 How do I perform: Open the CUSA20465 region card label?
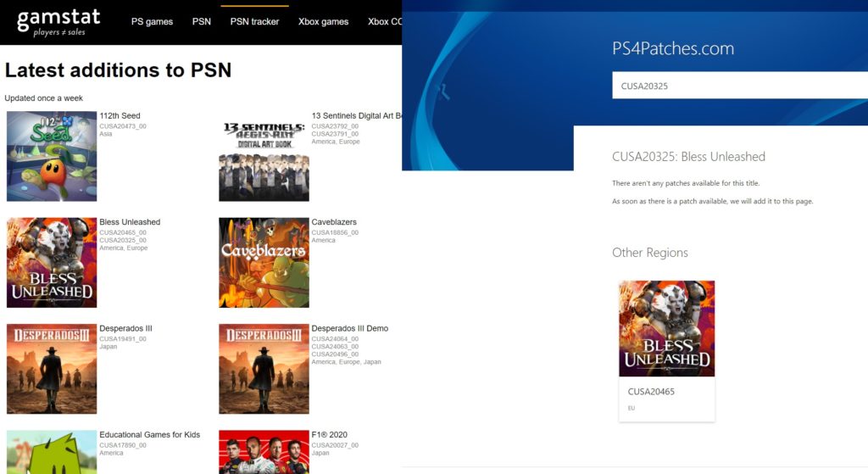click(x=651, y=392)
